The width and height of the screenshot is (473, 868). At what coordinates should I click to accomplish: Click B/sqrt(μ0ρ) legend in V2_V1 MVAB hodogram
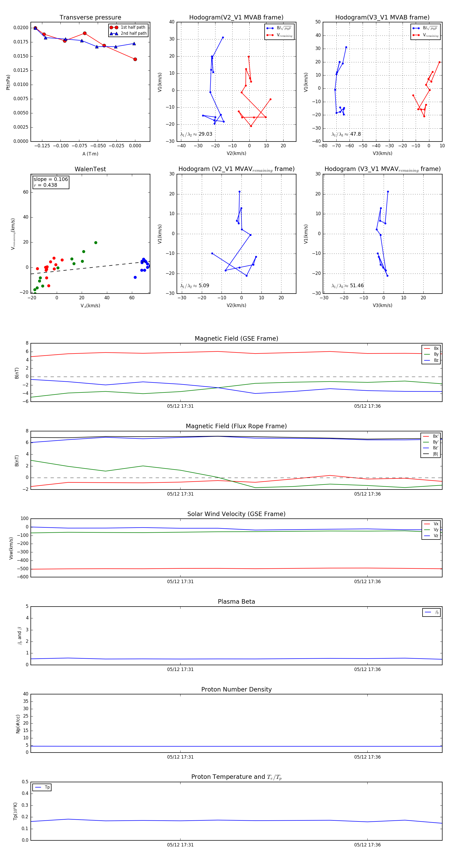[x=279, y=28]
